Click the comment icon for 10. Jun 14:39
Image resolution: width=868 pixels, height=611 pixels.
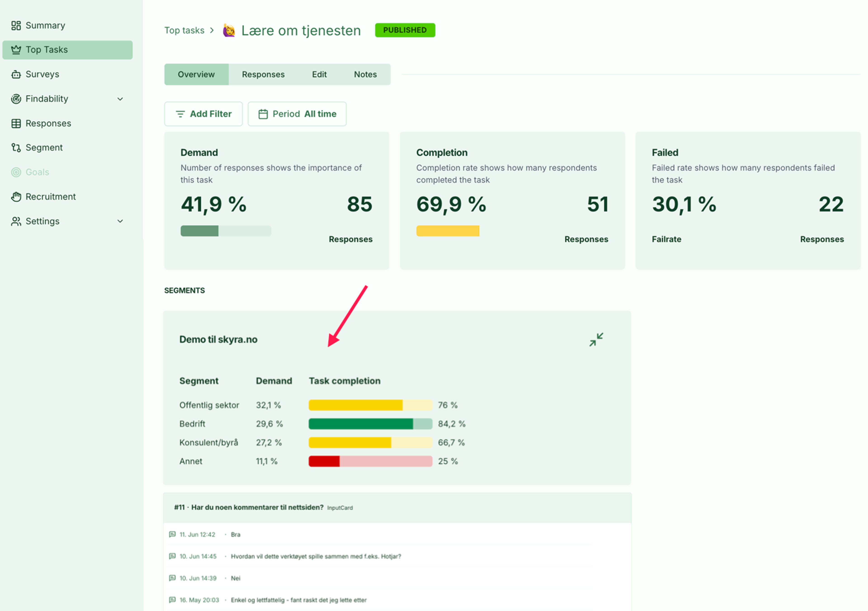coord(172,578)
